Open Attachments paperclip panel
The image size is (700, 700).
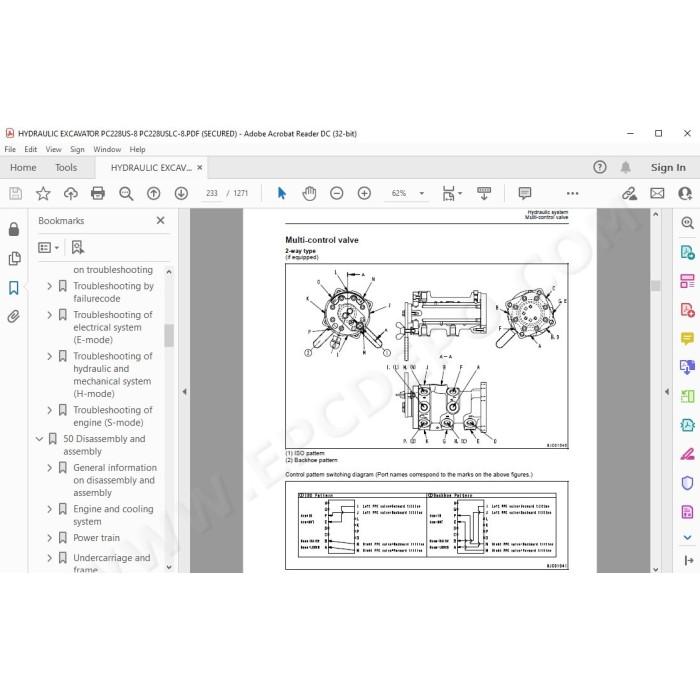click(14, 317)
